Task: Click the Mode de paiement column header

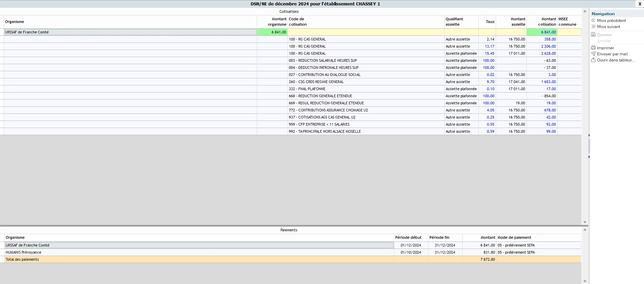Action: tap(539, 237)
